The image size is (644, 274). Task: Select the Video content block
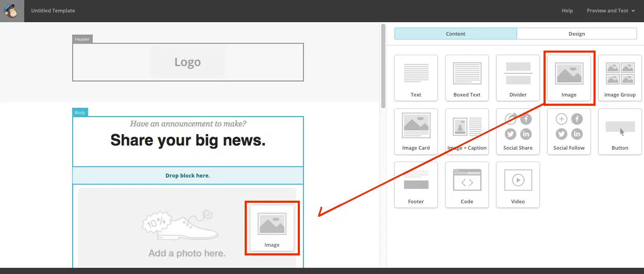518,184
